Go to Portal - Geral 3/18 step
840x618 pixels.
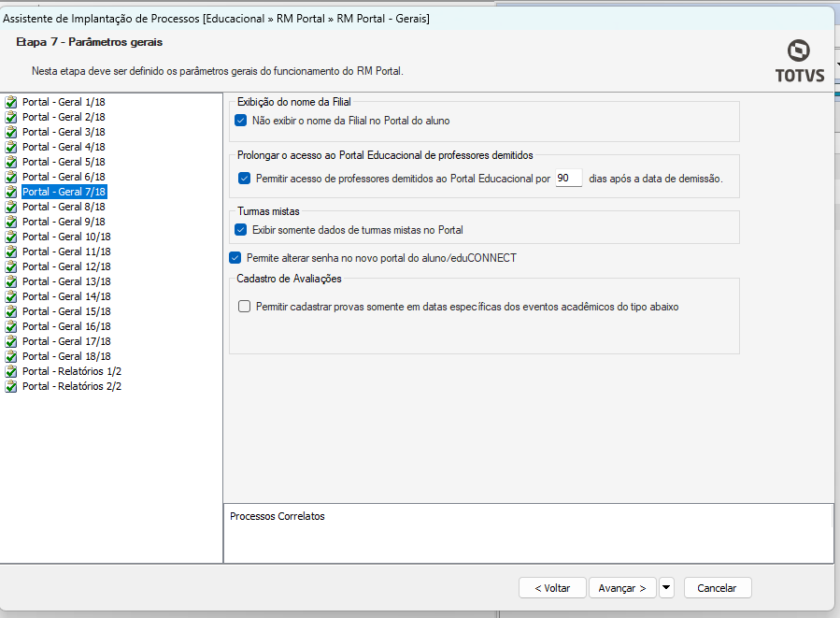coord(64,132)
